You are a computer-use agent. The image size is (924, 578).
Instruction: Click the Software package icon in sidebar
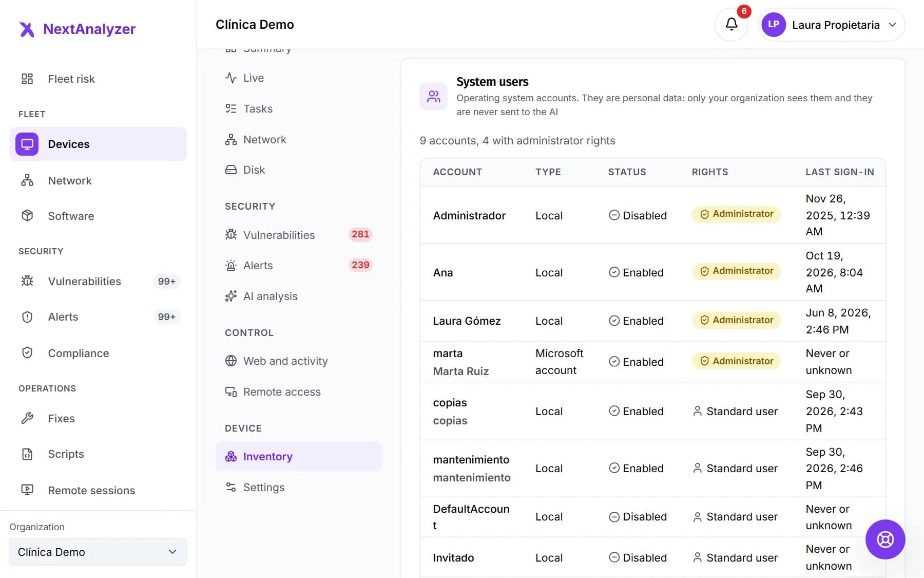click(x=27, y=216)
